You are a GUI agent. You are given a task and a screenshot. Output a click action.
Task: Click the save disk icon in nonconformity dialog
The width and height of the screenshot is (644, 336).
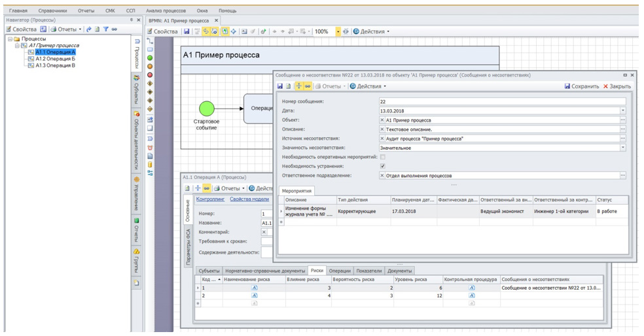[x=281, y=86]
